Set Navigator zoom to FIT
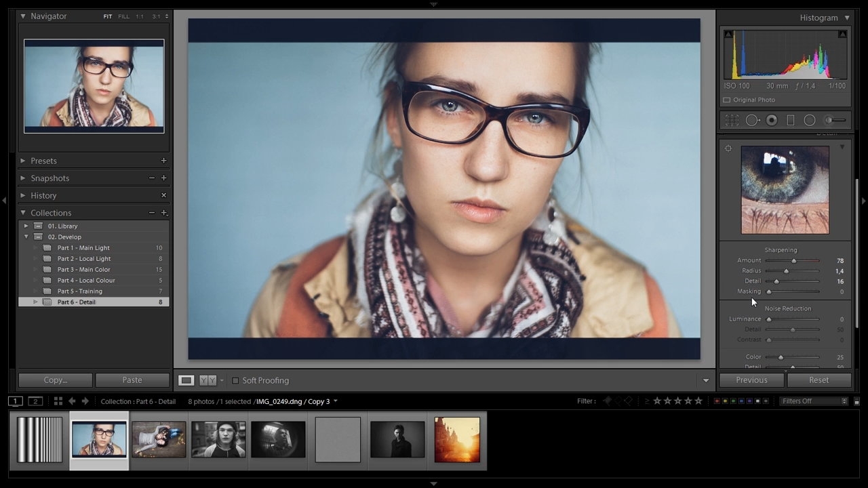Image resolution: width=868 pixels, height=488 pixels. pos(108,16)
